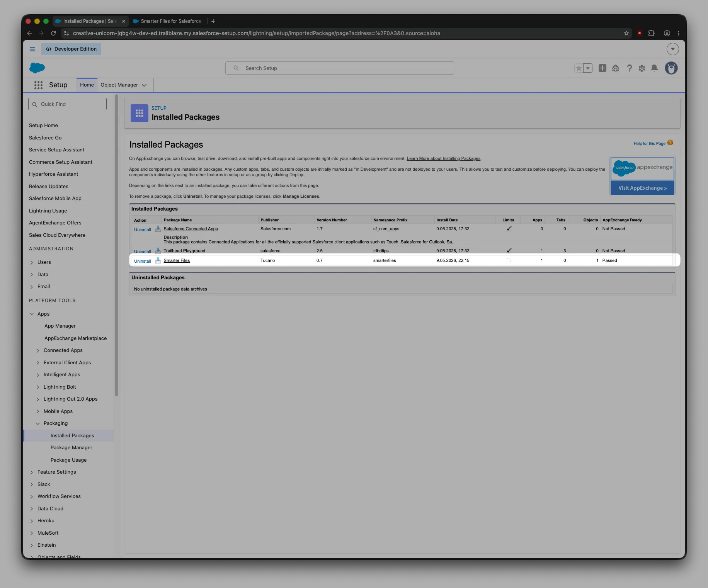This screenshot has width=708, height=588.
Task: Click the Limits checkbox for Smarter Files
Action: point(508,261)
